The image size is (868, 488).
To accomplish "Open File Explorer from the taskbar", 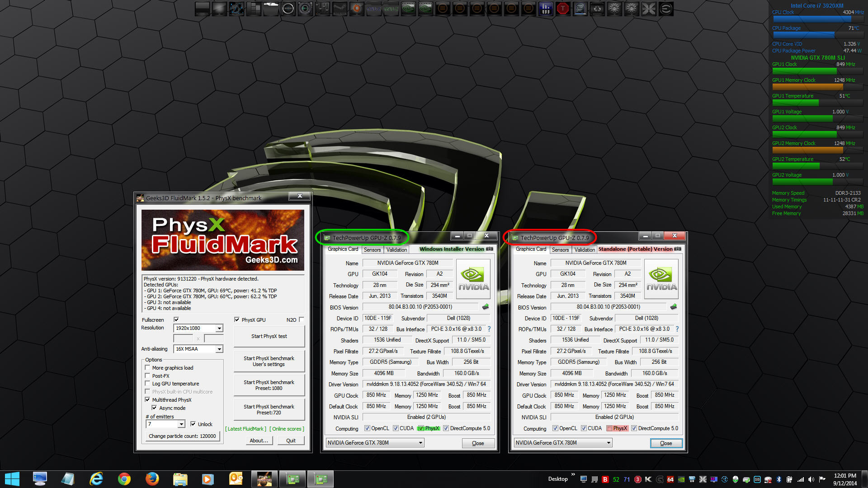I will coord(180,479).
